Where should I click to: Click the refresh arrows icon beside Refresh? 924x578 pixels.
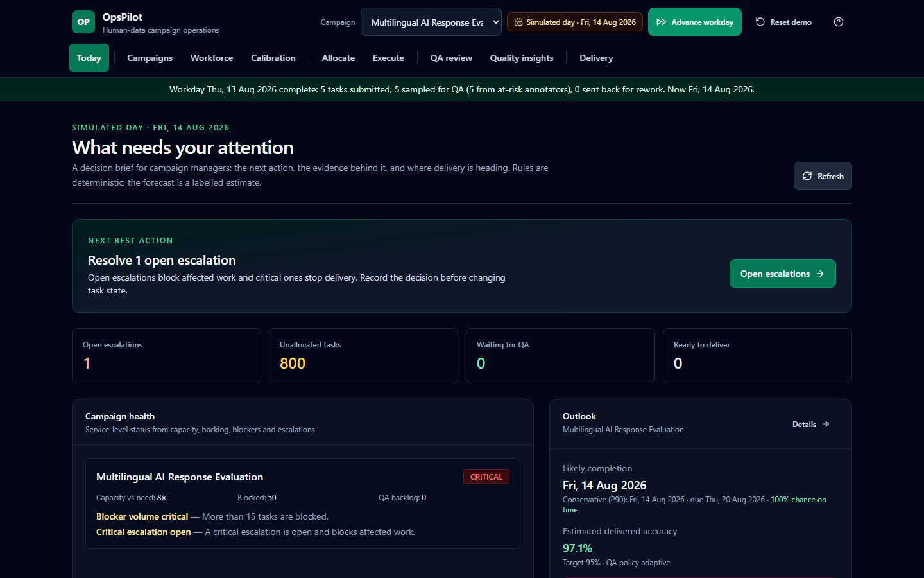coord(807,176)
